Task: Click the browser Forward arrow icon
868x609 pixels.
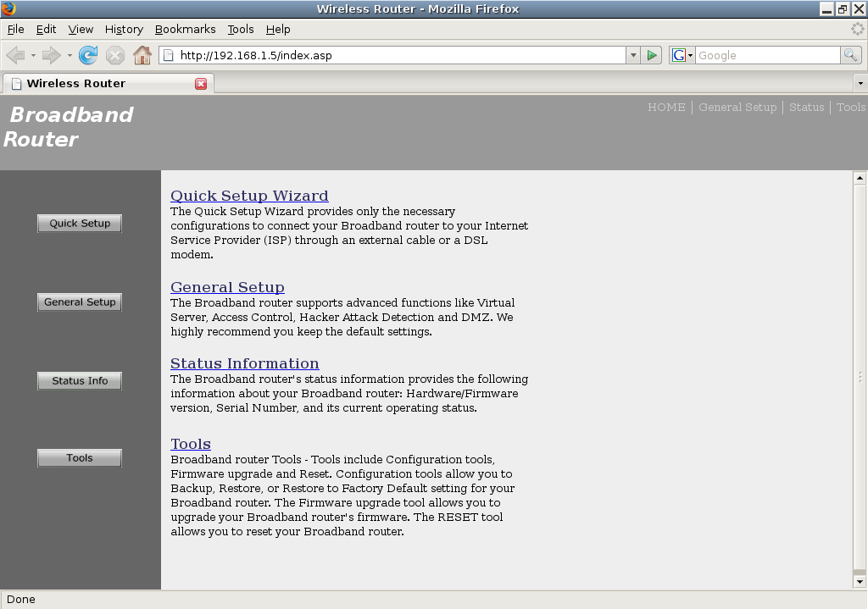Action: [x=51, y=55]
